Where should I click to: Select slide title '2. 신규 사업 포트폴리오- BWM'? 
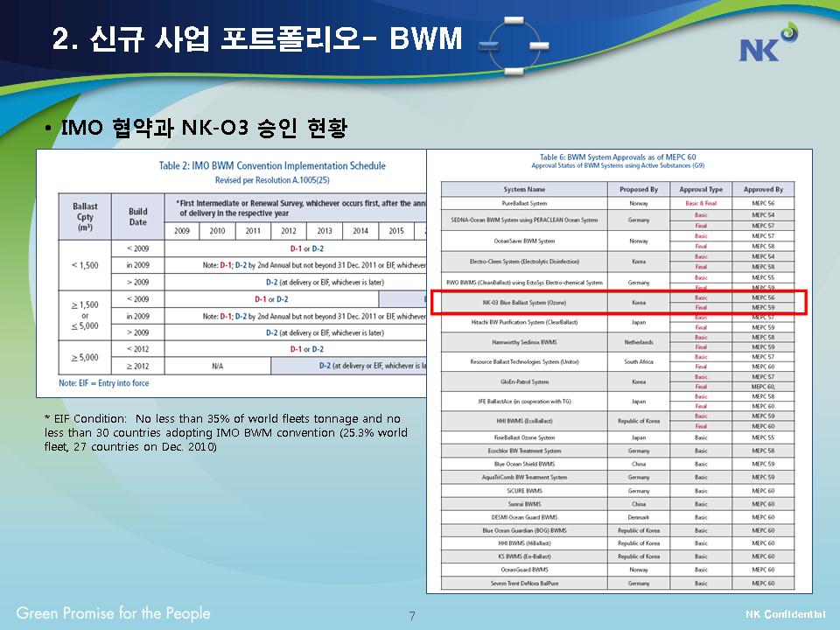point(257,38)
